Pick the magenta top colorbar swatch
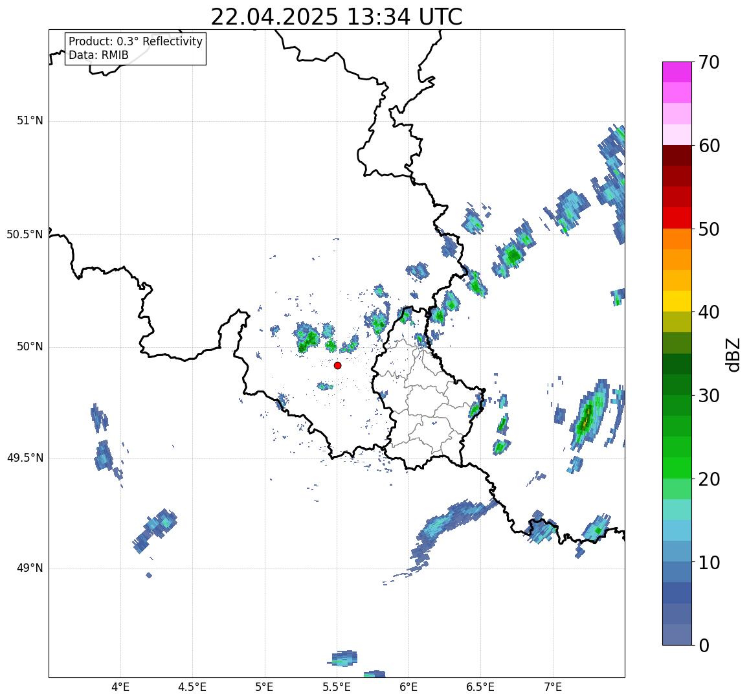 tap(677, 72)
